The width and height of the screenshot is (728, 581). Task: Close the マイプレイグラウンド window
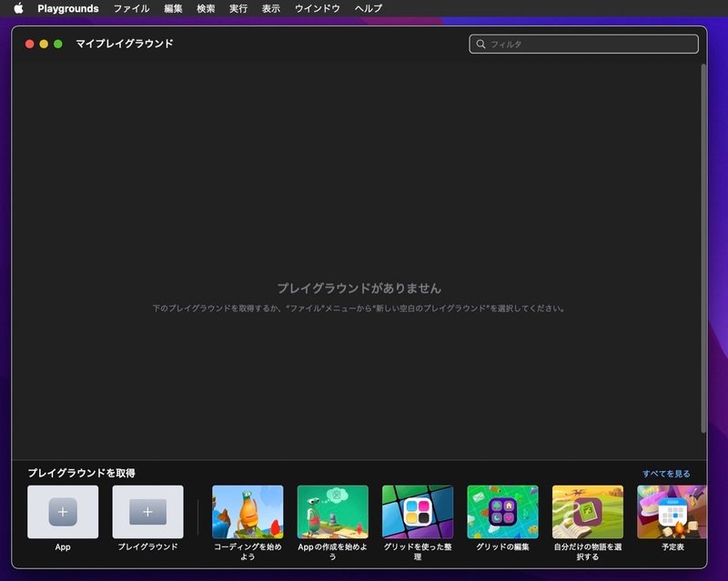(x=30, y=44)
